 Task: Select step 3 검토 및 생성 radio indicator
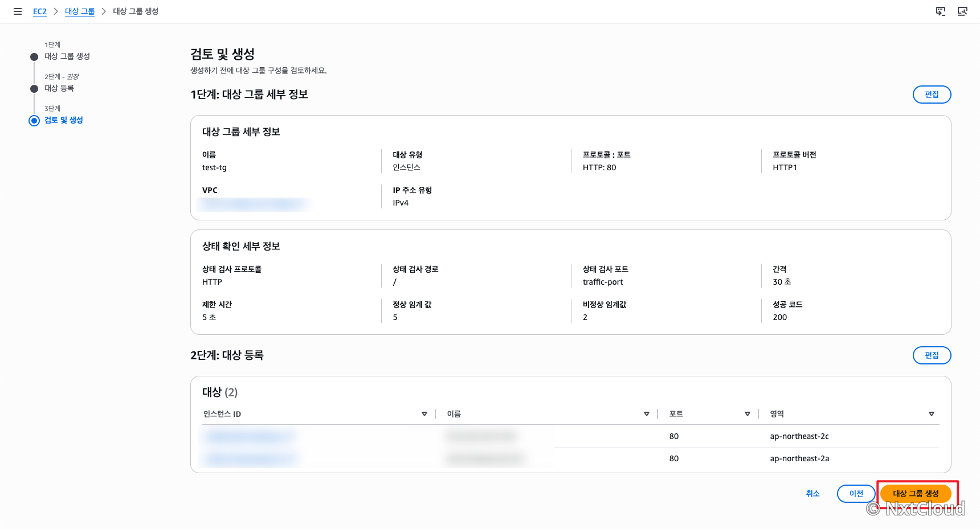click(x=34, y=120)
